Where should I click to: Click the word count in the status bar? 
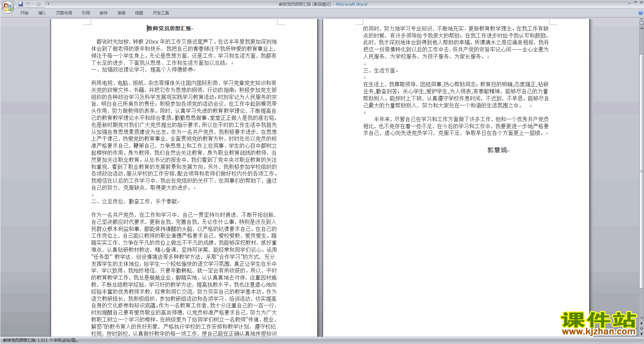click(x=41, y=340)
